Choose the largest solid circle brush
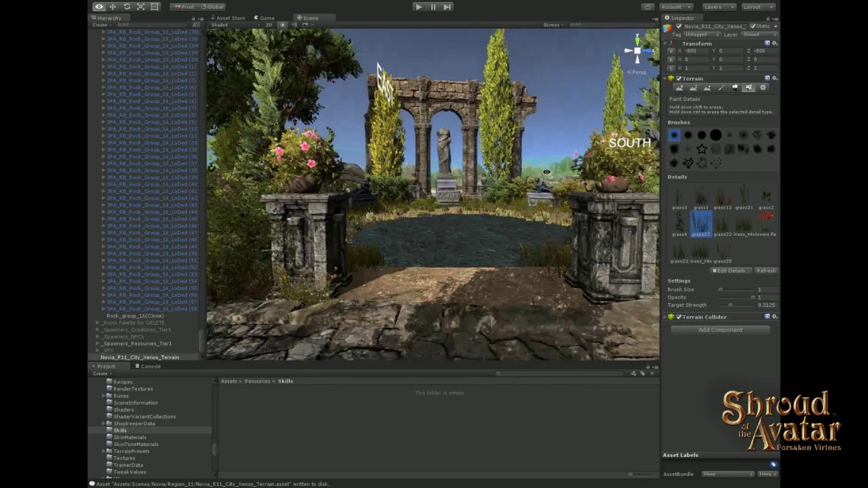 tap(715, 136)
